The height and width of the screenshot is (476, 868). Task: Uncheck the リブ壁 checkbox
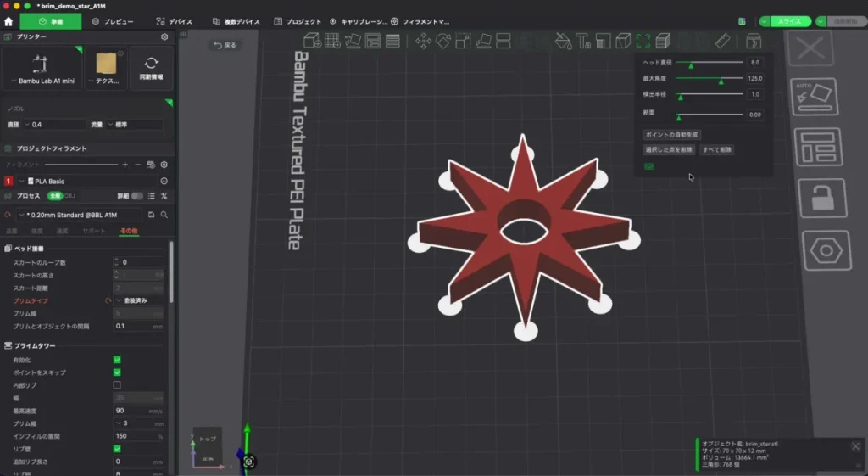[x=117, y=449]
